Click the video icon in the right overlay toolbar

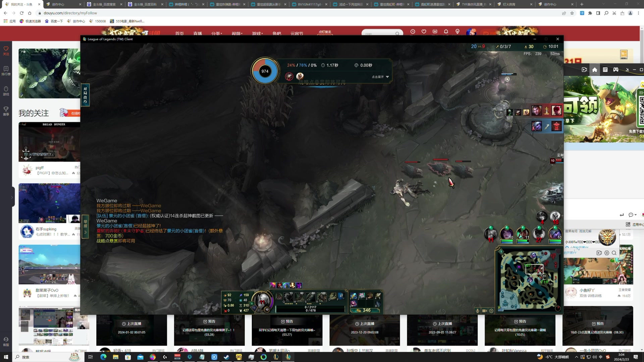(x=584, y=70)
